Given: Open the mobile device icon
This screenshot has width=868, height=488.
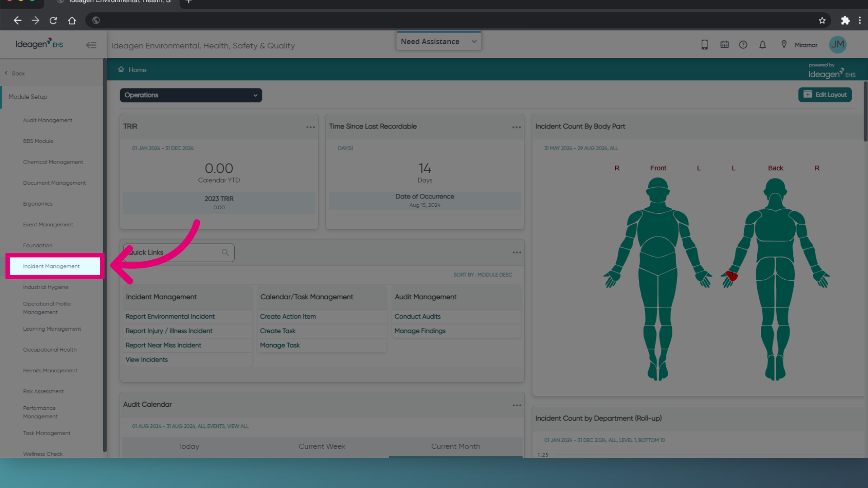Looking at the screenshot, I should click(704, 45).
